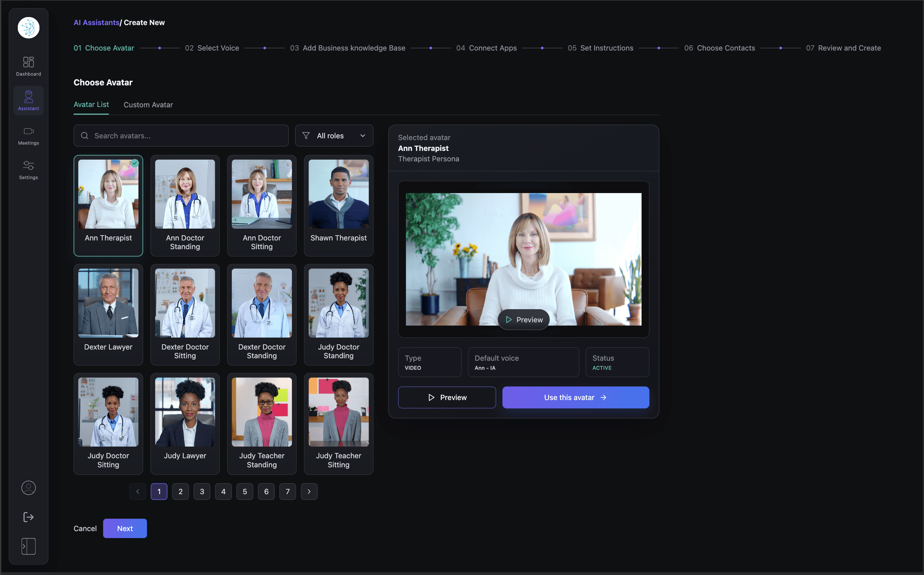Click the magnifier icon in search box
Screen dimensions: 924x575
click(x=84, y=136)
